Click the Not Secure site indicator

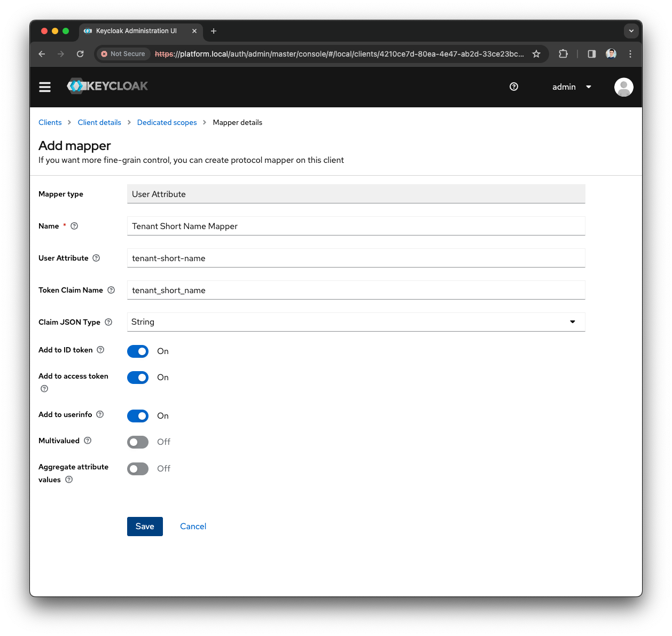point(123,54)
